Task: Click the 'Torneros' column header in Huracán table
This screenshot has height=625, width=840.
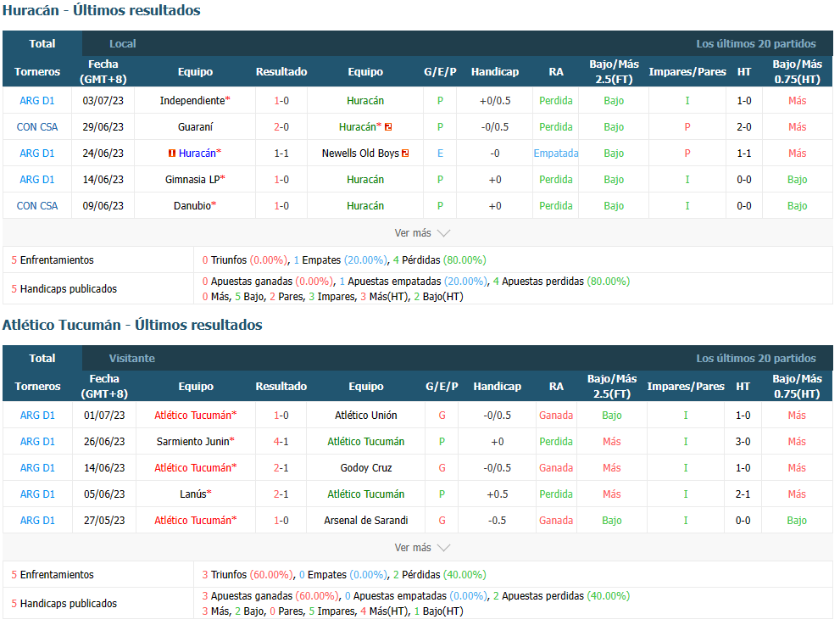Action: (37, 72)
